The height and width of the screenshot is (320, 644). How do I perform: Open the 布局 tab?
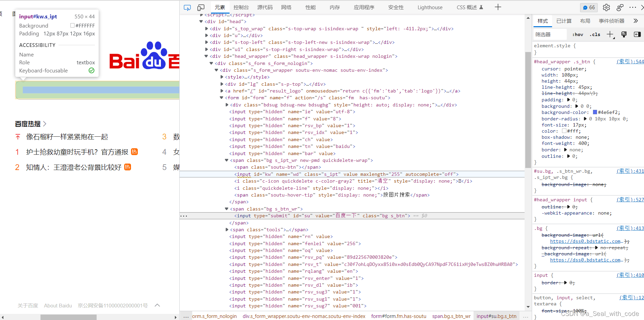click(585, 21)
